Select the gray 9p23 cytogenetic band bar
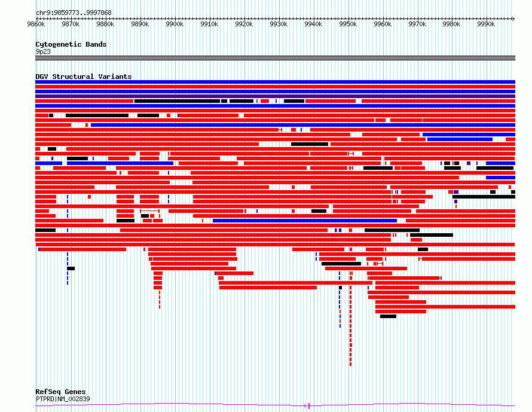 pyautogui.click(x=275, y=58)
